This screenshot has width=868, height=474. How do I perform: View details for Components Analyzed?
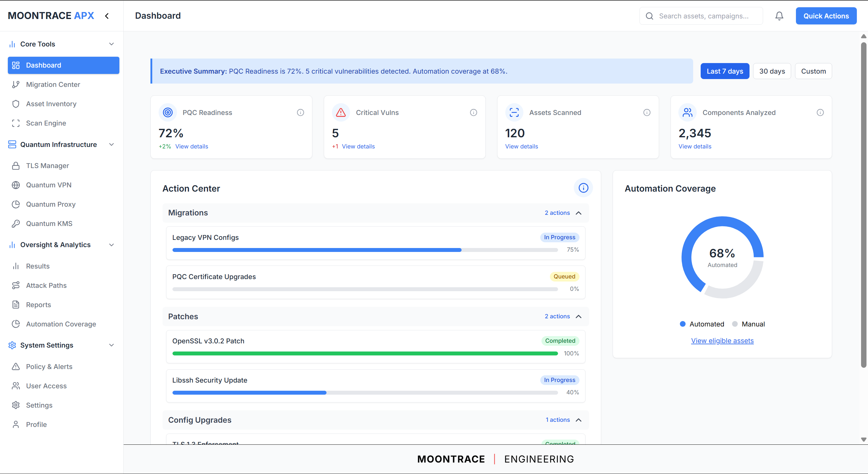coord(695,146)
